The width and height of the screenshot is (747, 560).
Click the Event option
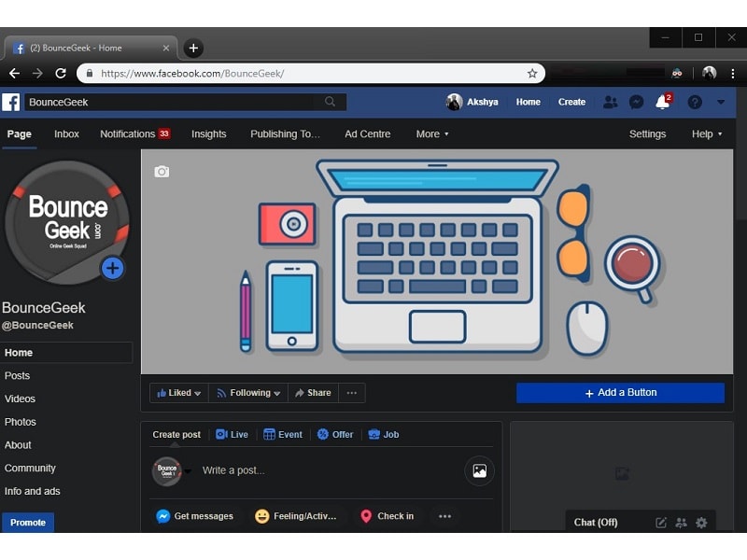pyautogui.click(x=283, y=434)
